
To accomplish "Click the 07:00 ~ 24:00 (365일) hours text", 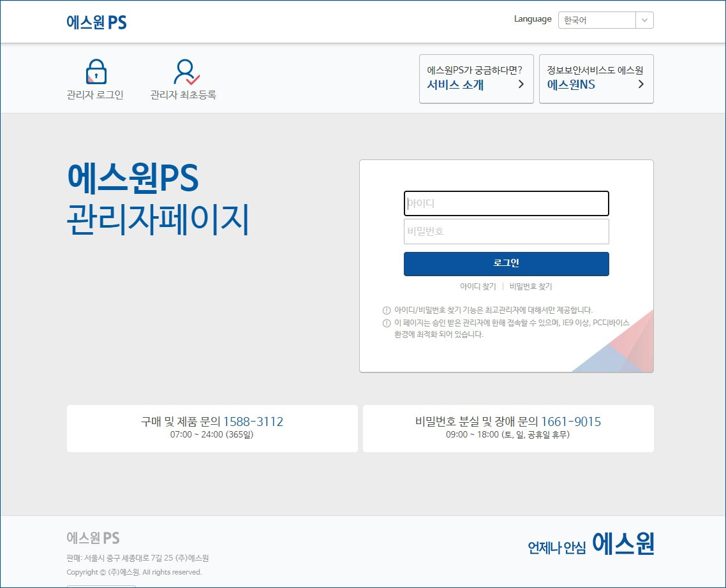I will (212, 435).
